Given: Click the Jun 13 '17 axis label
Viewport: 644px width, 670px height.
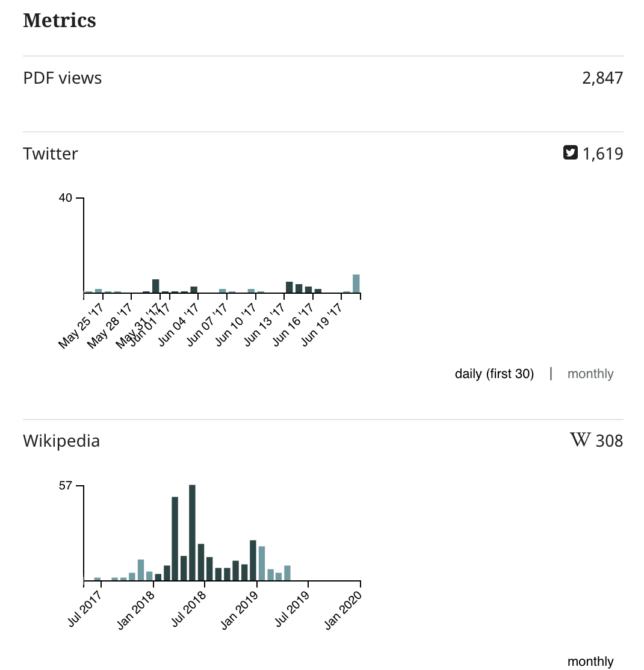Looking at the screenshot, I should click(x=265, y=325).
